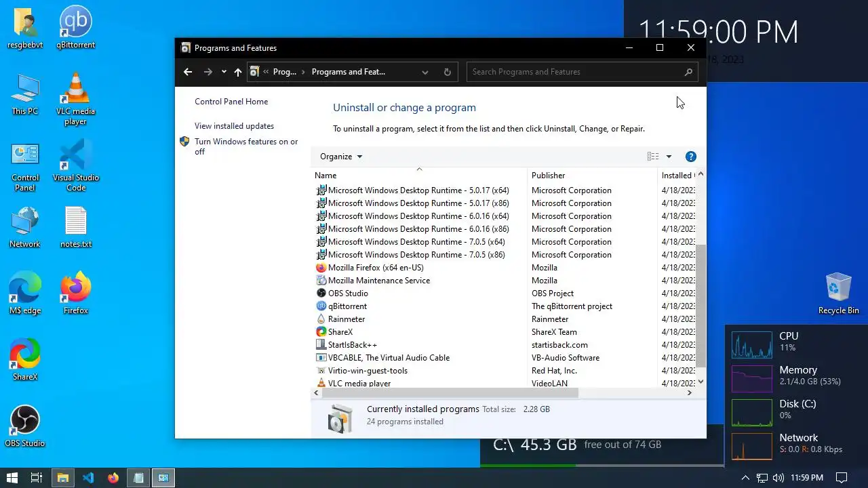868x488 pixels.
Task: Open the resgbebvt user folder icon
Action: click(x=25, y=28)
